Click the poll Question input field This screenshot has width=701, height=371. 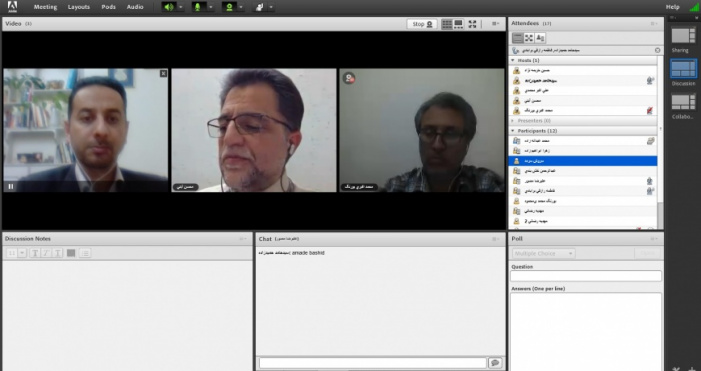[586, 276]
